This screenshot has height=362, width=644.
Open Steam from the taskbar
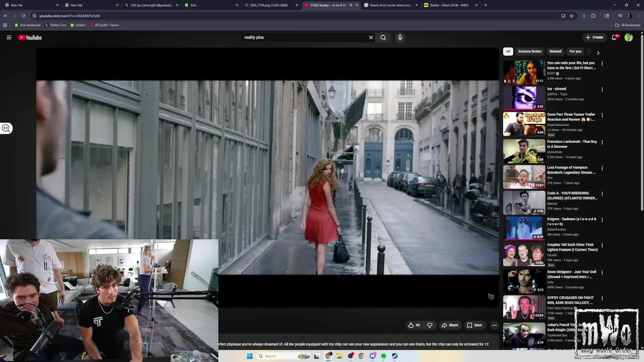point(394,356)
